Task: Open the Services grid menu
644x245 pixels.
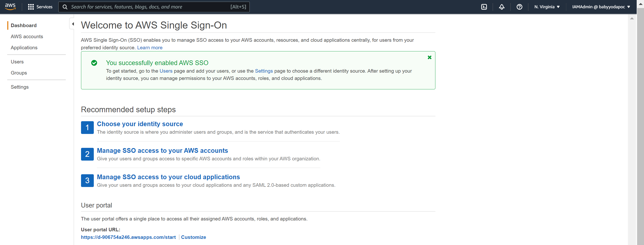Action: coord(40,7)
